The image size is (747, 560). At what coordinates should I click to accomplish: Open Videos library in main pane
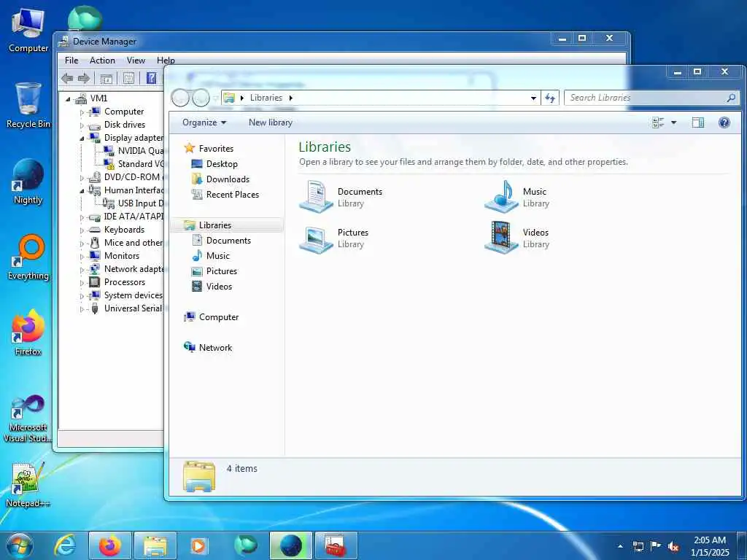click(x=517, y=238)
